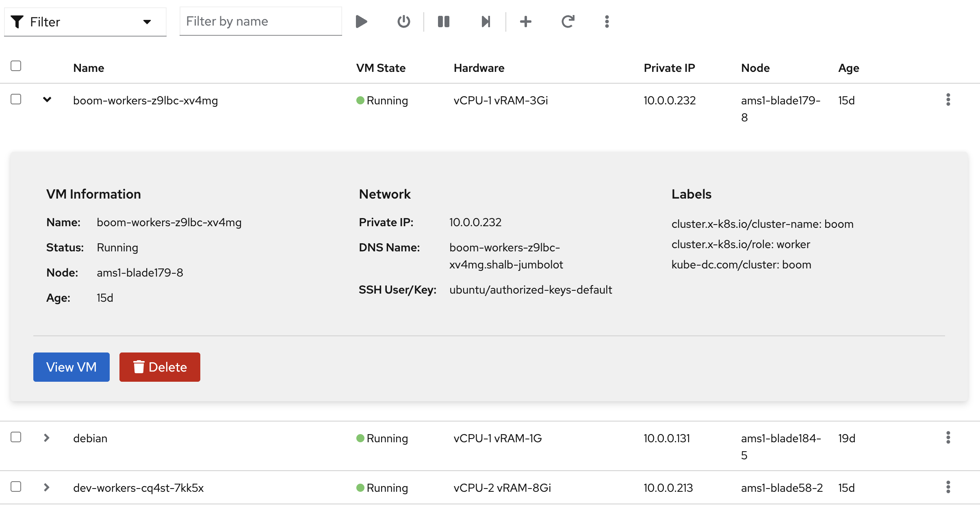Click the plus icon to add VM
The height and width of the screenshot is (506, 980).
tap(526, 22)
